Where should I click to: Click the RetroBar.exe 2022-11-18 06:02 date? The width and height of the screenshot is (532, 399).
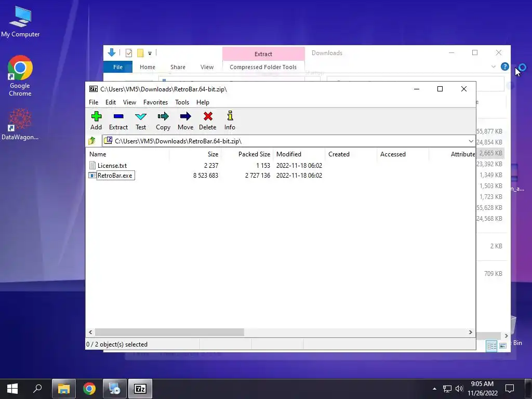[x=299, y=176]
